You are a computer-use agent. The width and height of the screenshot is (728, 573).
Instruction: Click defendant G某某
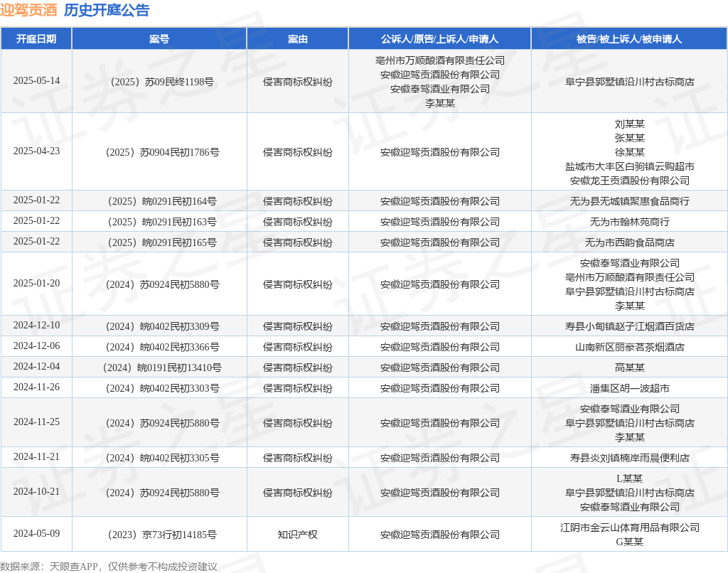(630, 542)
